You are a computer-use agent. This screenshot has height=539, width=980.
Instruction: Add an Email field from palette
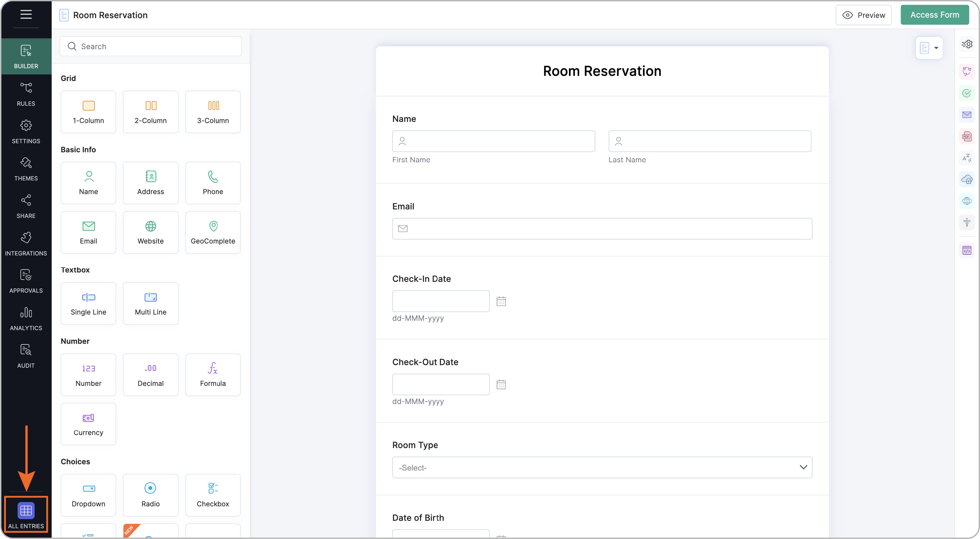pyautogui.click(x=88, y=233)
